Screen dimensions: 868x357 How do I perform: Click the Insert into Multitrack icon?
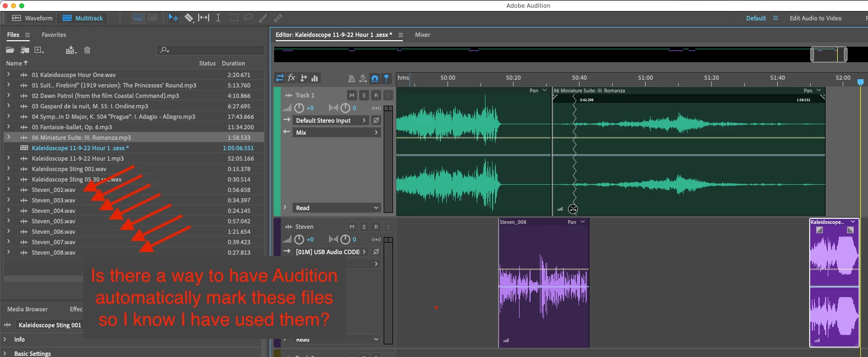(x=71, y=50)
